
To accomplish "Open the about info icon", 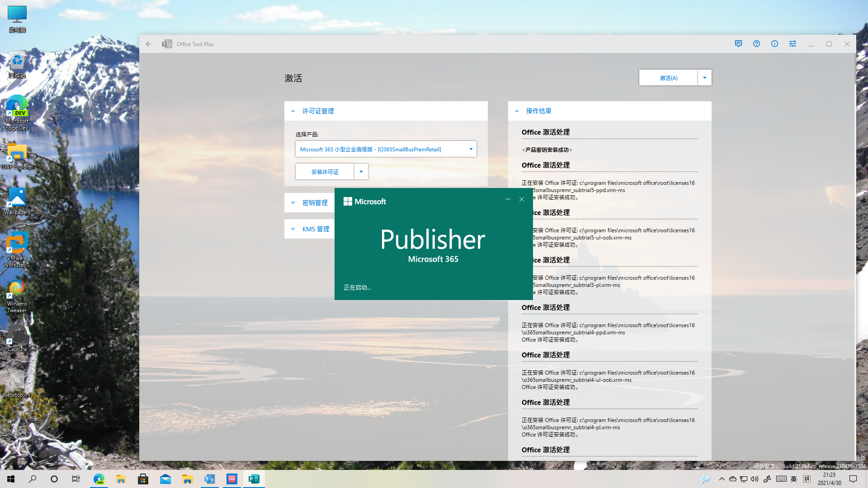I will click(774, 44).
